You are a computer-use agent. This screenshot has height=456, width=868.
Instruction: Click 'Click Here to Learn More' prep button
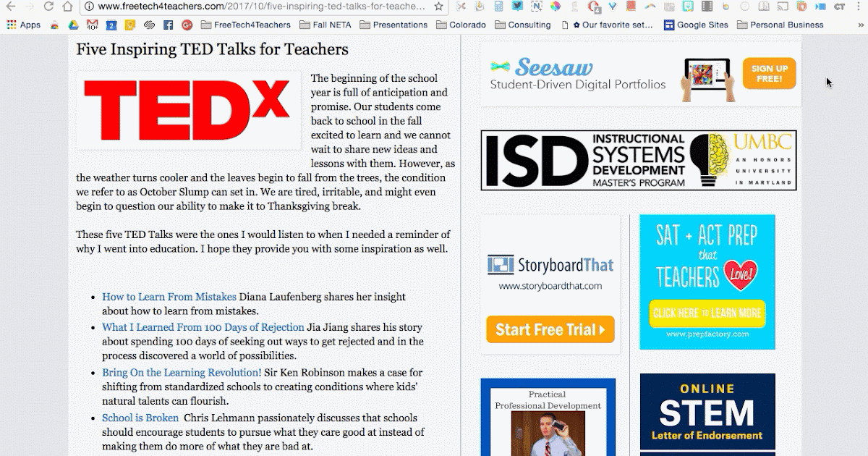click(x=707, y=313)
